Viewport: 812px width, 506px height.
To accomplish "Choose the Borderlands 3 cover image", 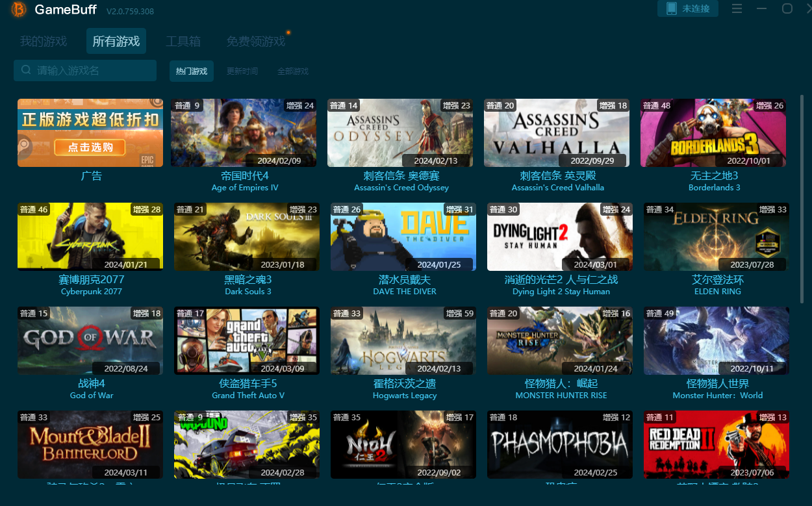I will coord(713,133).
